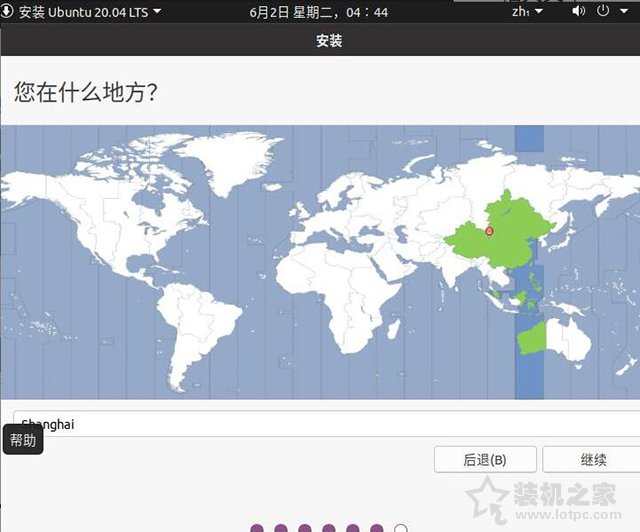Click the Ubuntu installer download icon
Image resolution: width=640 pixels, height=532 pixels.
(7, 11)
